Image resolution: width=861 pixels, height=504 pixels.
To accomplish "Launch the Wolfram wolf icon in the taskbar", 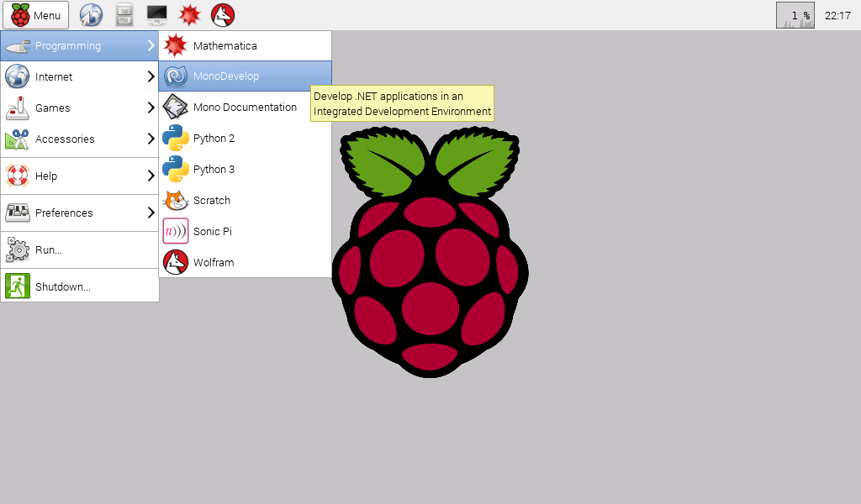I will [x=223, y=15].
